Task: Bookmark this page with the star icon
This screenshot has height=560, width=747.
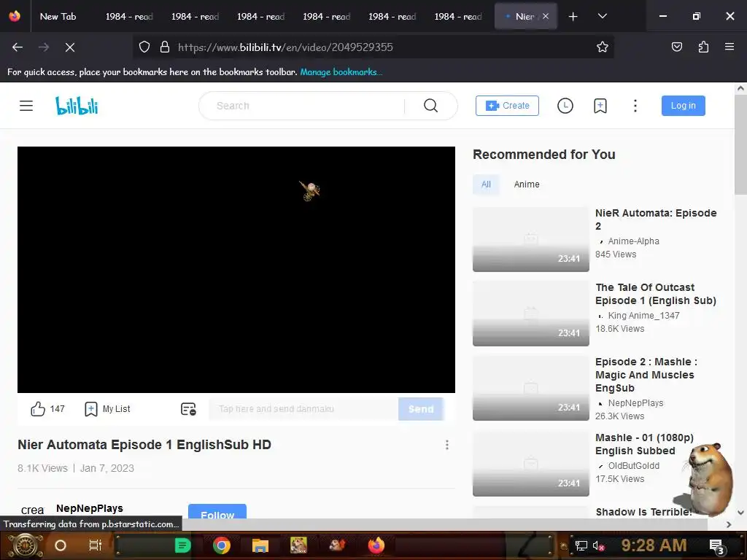Action: coord(602,47)
